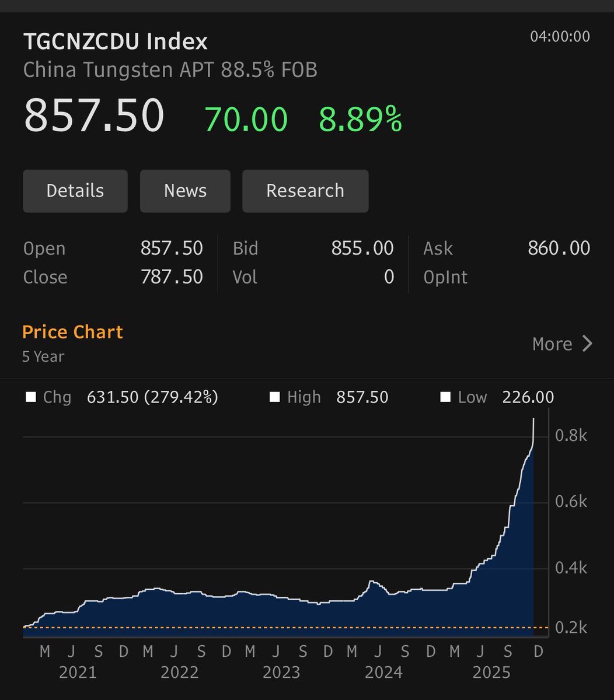
Task: Click the 04:00:00 timestamp
Action: point(560,37)
